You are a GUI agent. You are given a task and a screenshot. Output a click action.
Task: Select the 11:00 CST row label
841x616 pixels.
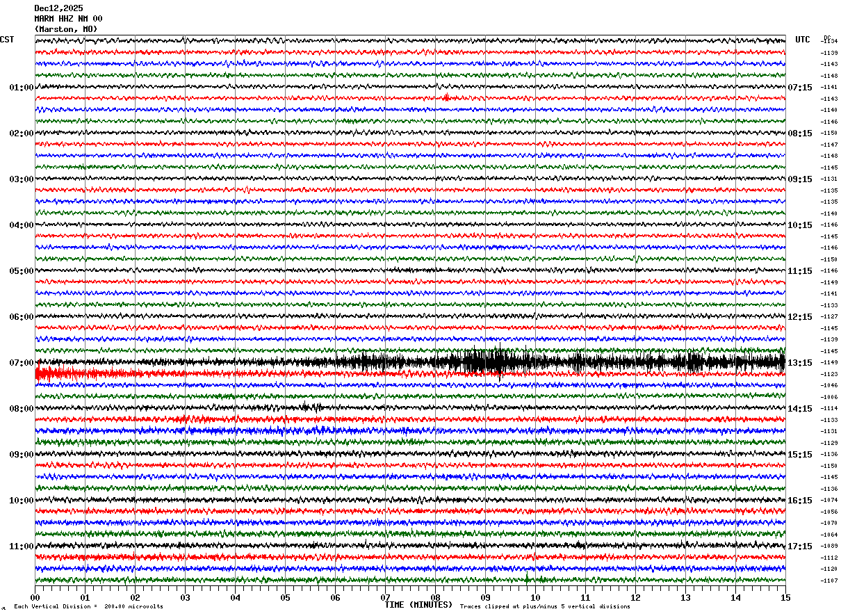(22, 546)
